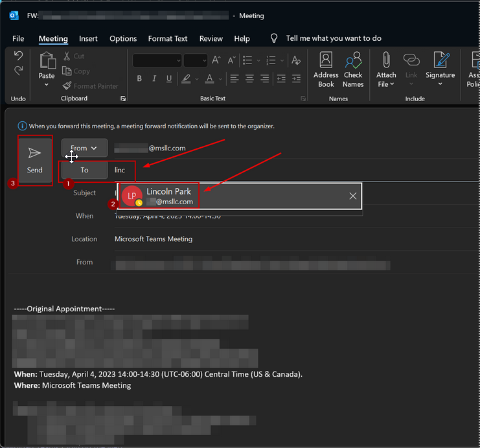Open the Attach File menu
480x448 pixels.
386,70
